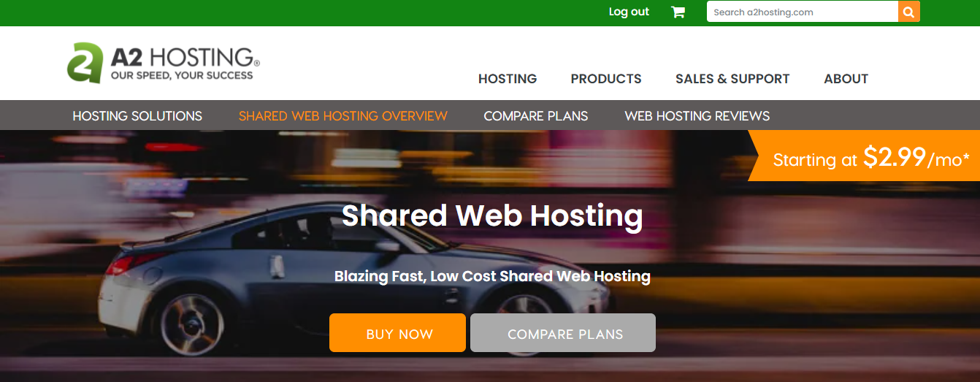Open COMPARE PLANS in the gray subnav
This screenshot has width=980, height=382.
[x=536, y=115]
